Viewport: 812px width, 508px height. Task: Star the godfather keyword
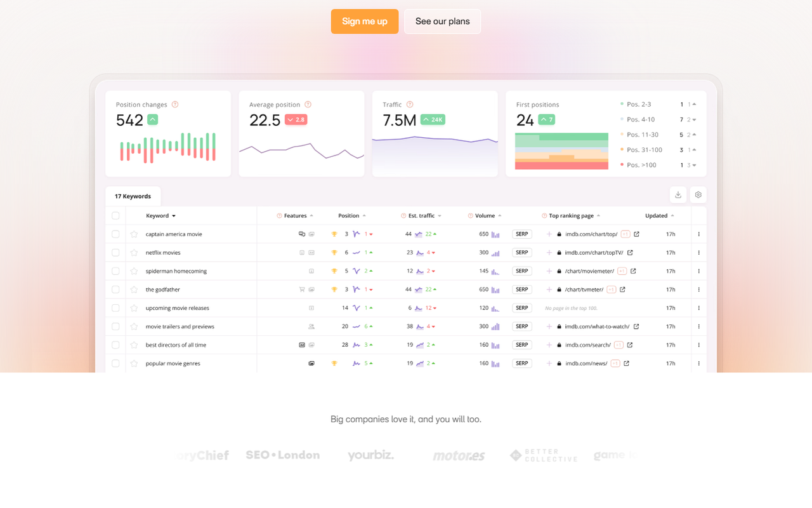(134, 290)
